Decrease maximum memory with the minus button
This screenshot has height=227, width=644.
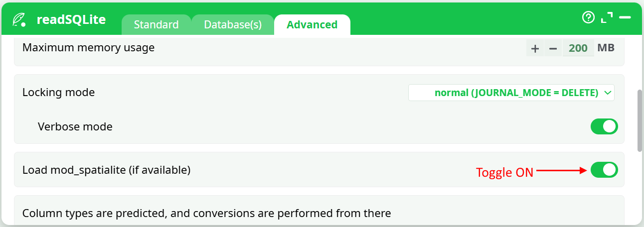(553, 48)
